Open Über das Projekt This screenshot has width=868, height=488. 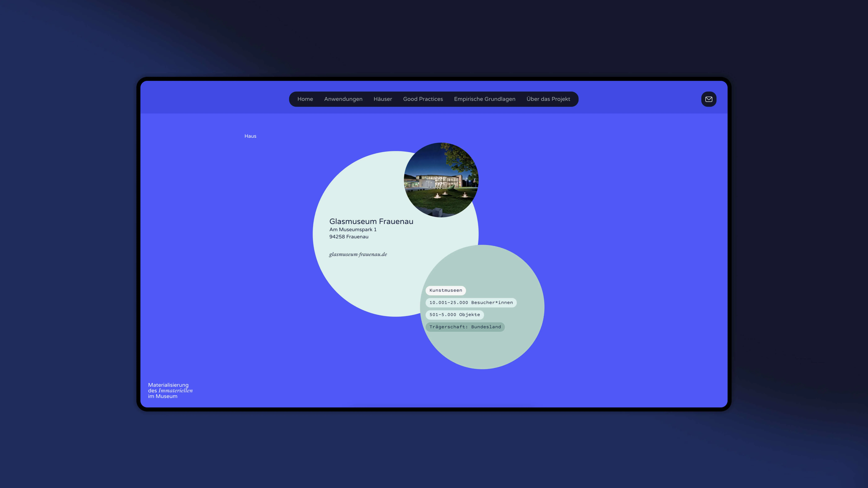point(548,99)
